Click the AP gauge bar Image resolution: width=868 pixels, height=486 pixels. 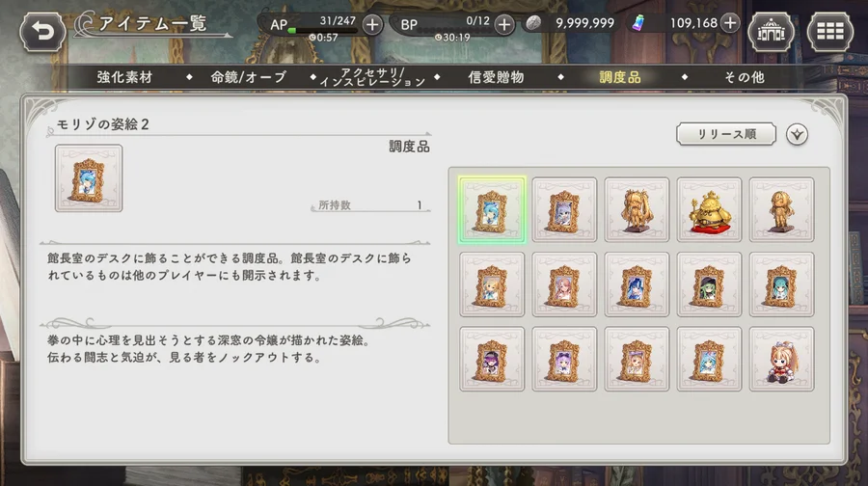coord(323,31)
